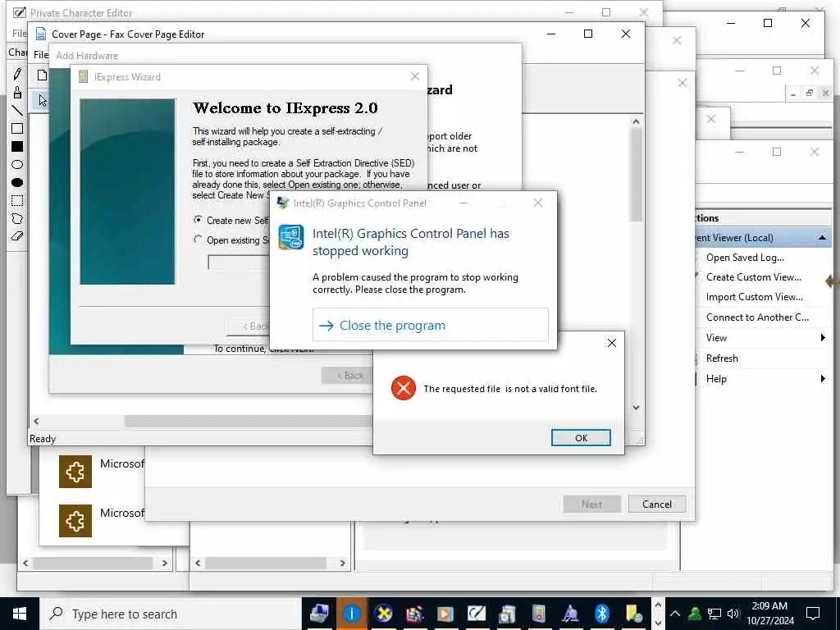The image size is (840, 630).
Task: Click the red error icon in font dialog
Action: click(x=404, y=388)
